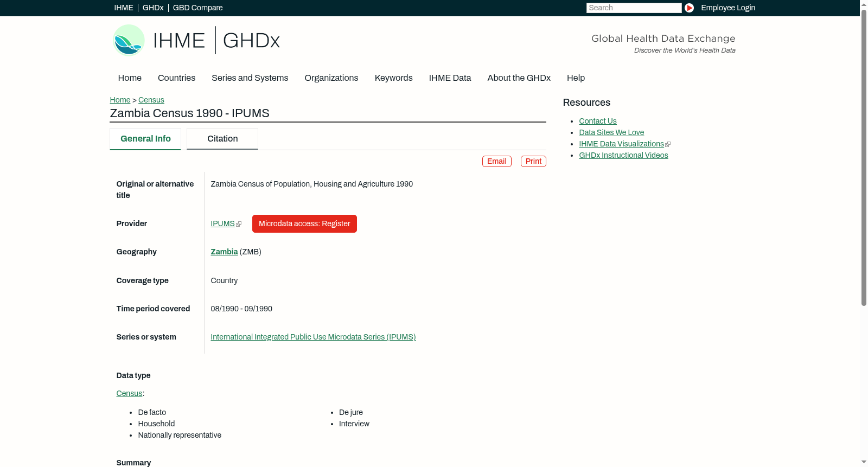Click the Print button
Image resolution: width=868 pixels, height=467 pixels.
click(x=533, y=162)
